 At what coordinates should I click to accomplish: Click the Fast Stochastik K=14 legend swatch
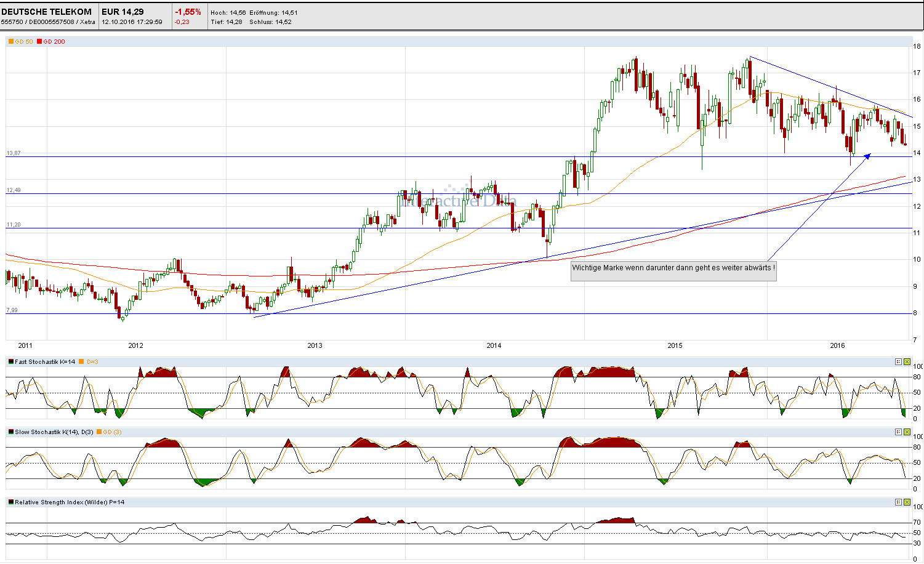pyautogui.click(x=11, y=362)
